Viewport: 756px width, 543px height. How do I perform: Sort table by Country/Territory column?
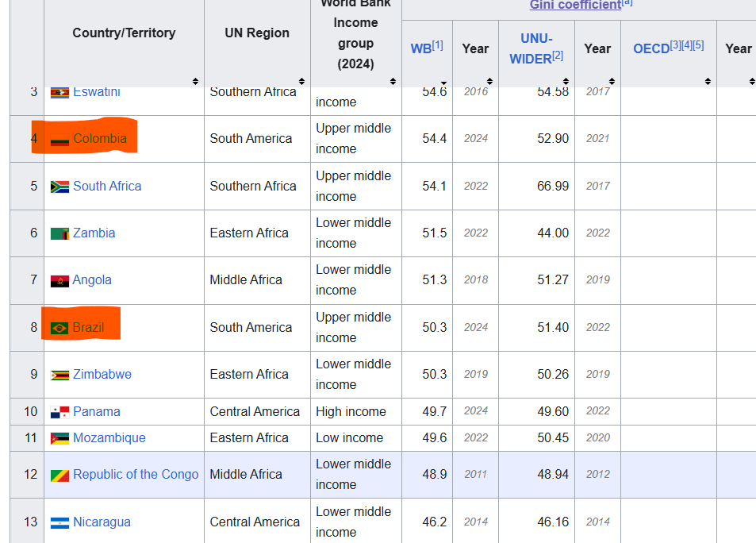click(195, 81)
